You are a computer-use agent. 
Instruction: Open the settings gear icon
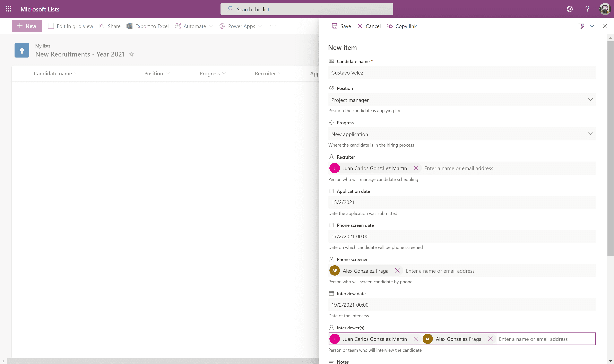570,9
